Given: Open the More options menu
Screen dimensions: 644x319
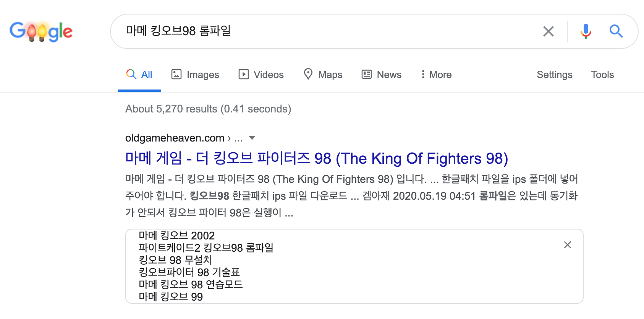Looking at the screenshot, I should [x=435, y=74].
